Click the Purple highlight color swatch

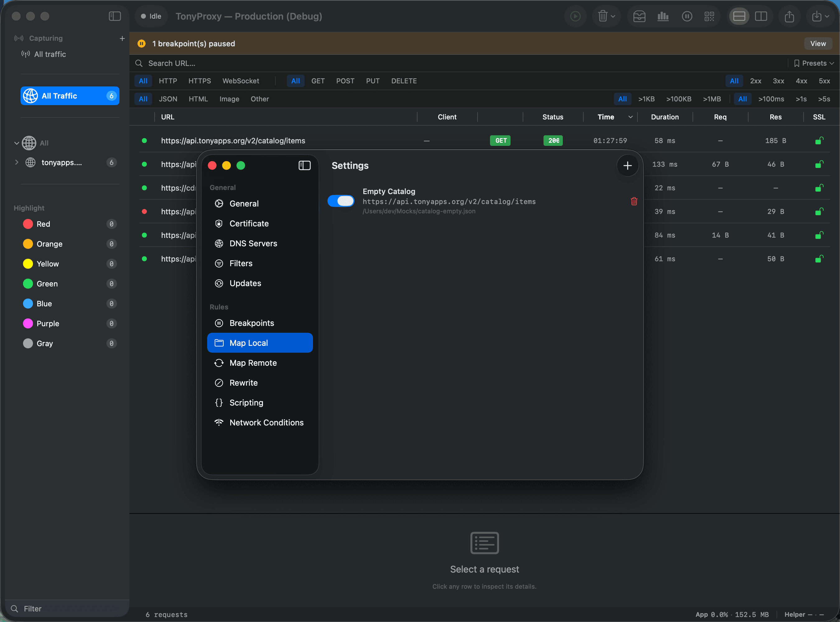point(28,323)
